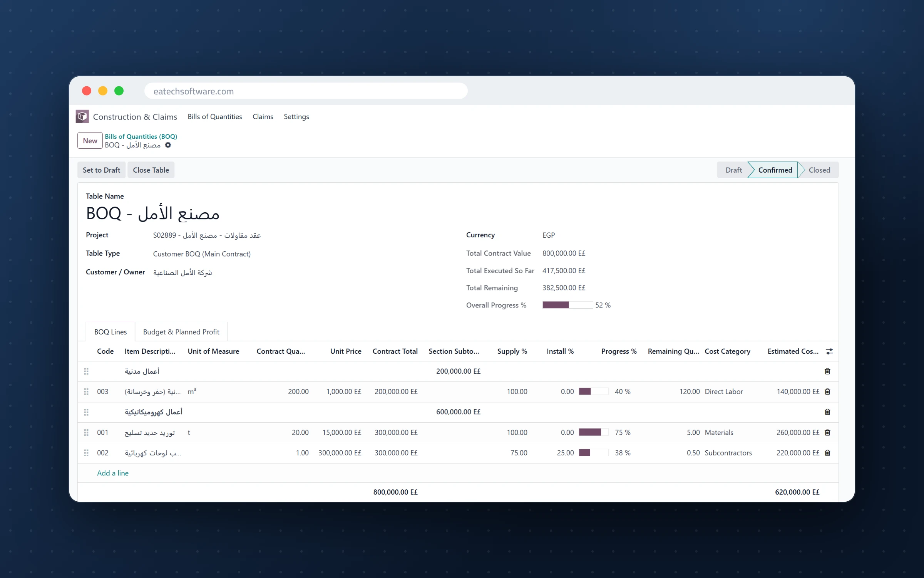
Task: Click the New button
Action: [x=90, y=141]
